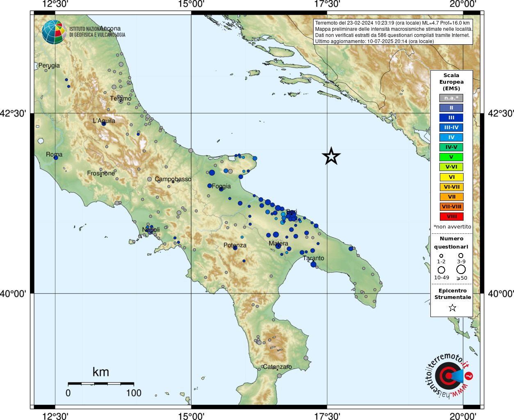Click the Matera city label
This screenshot has height=420, width=514.
(x=279, y=243)
